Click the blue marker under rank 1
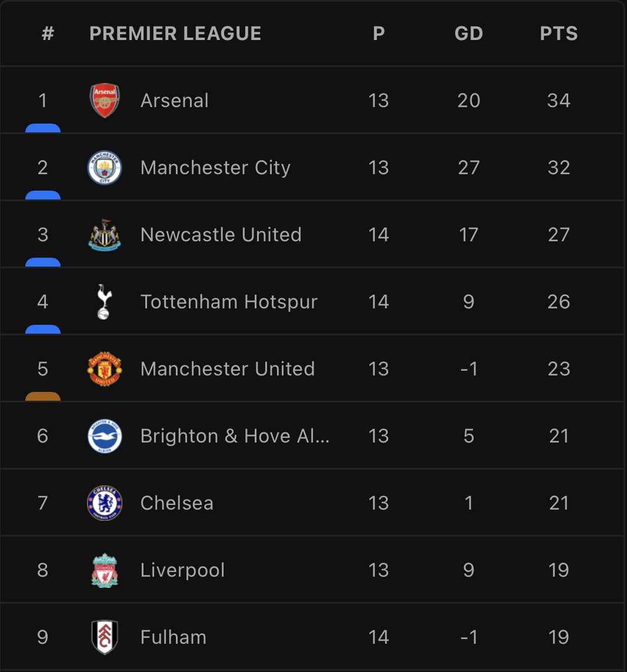The height and width of the screenshot is (672, 627). pos(43,128)
